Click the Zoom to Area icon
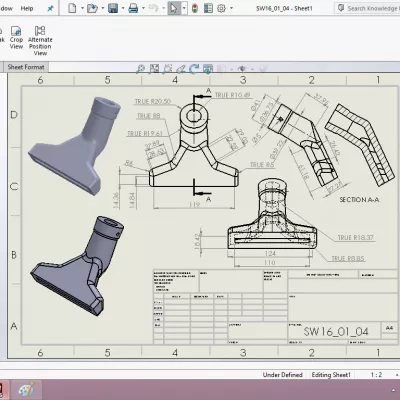 point(154,69)
